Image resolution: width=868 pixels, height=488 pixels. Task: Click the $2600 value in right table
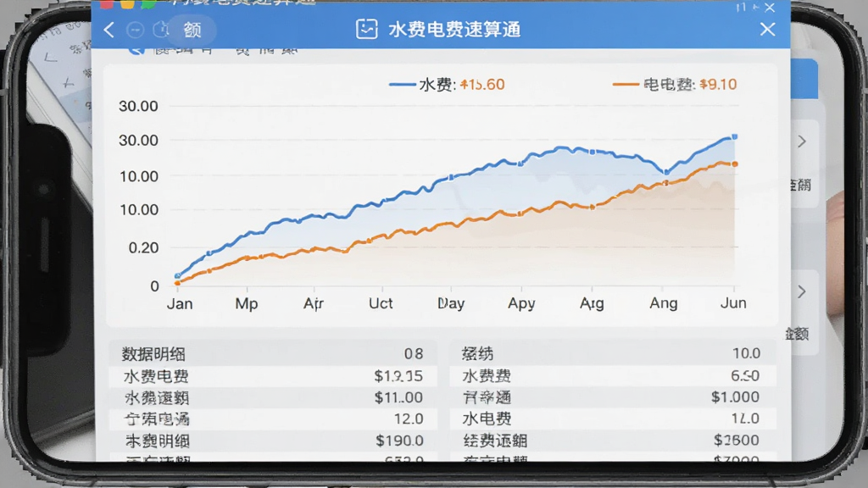[x=737, y=441]
